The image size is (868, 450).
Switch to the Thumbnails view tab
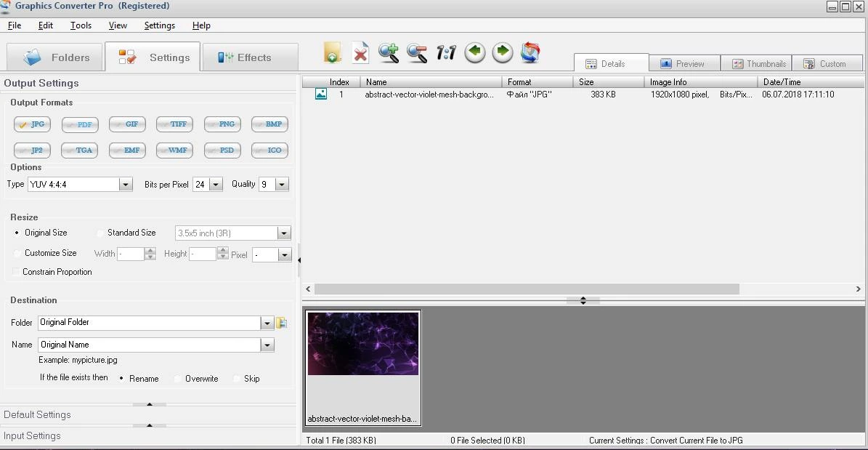(x=756, y=63)
